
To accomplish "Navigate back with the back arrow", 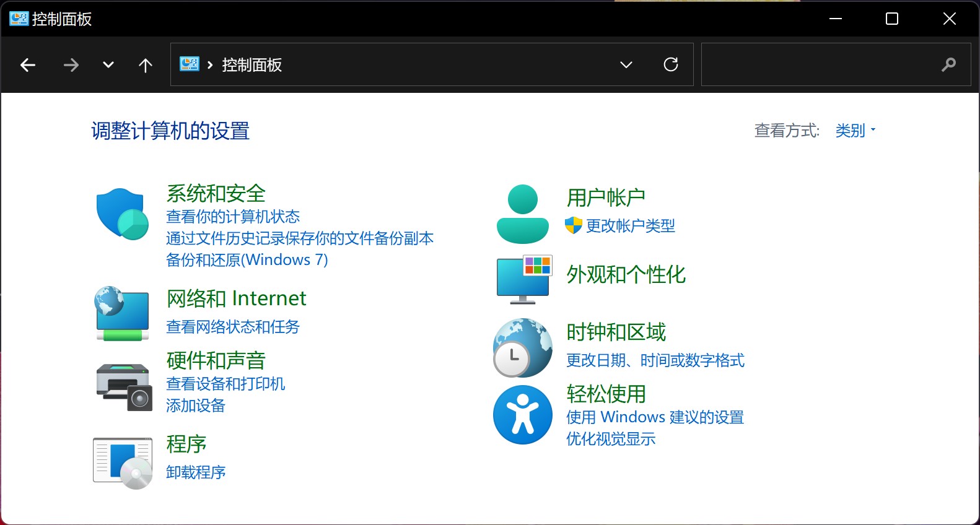I will click(28, 65).
